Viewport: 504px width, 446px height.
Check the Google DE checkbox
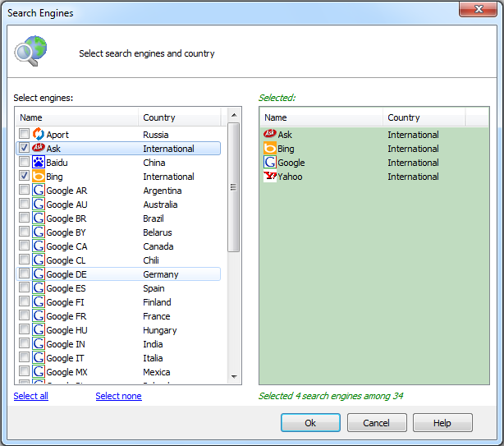24,274
